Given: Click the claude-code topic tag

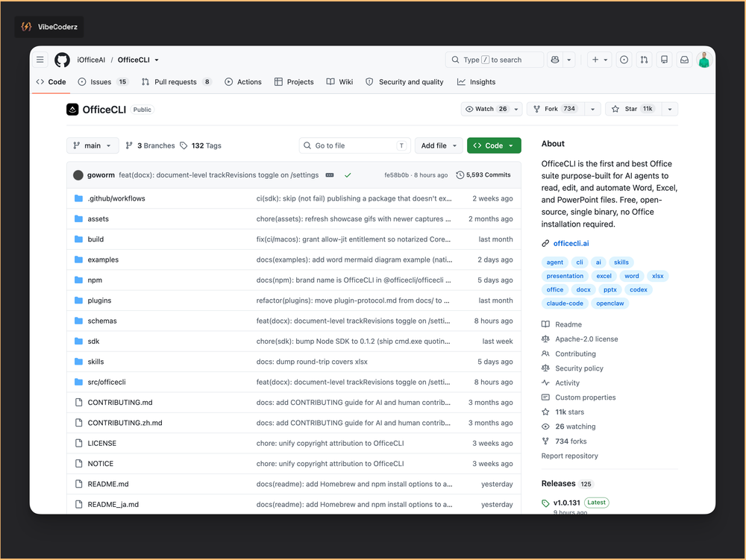Looking at the screenshot, I should pyautogui.click(x=565, y=303).
